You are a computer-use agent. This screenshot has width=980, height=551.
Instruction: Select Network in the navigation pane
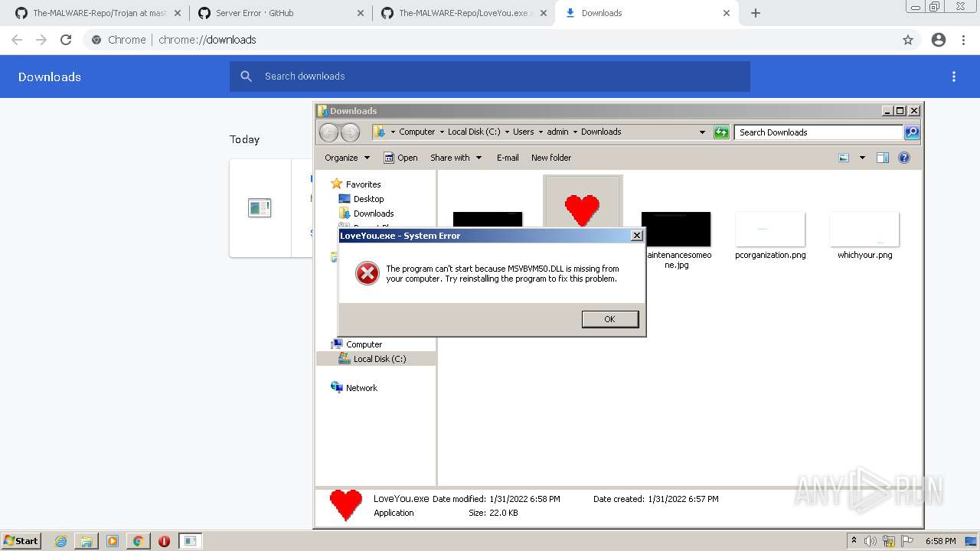[361, 388]
